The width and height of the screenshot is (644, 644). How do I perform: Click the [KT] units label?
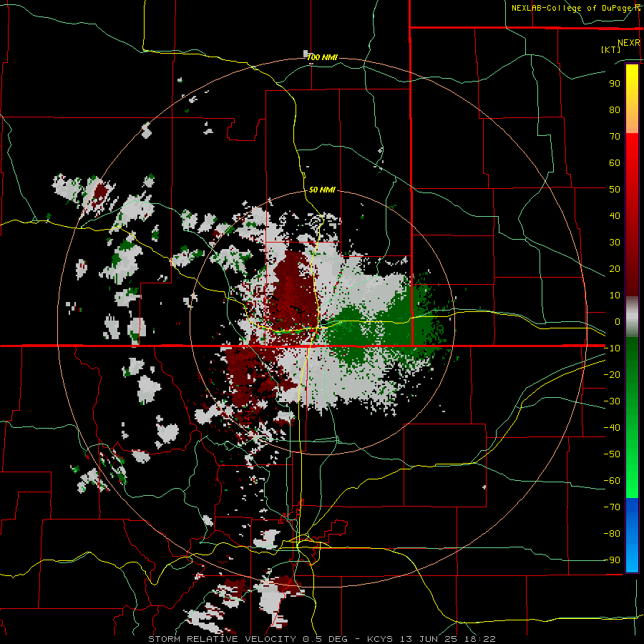[610, 49]
